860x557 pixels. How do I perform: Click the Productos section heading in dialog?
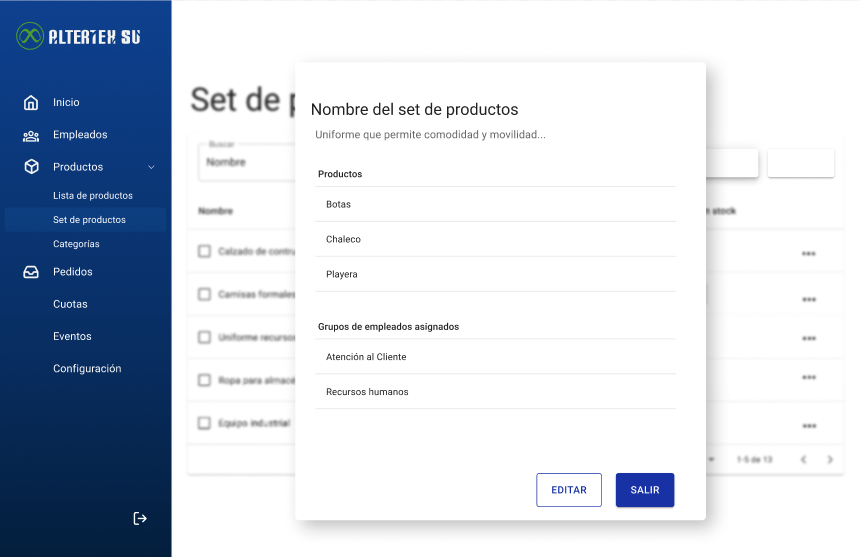pyautogui.click(x=340, y=174)
